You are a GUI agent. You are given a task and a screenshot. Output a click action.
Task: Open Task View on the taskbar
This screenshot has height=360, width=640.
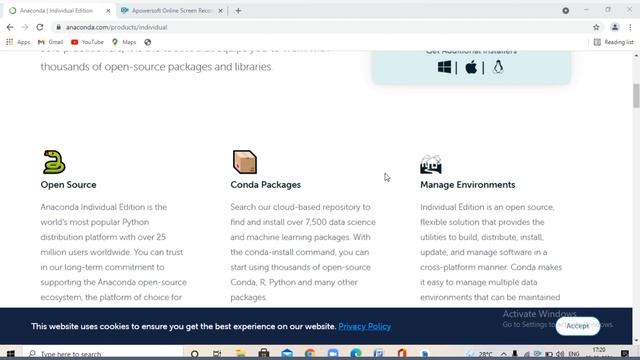(217, 353)
